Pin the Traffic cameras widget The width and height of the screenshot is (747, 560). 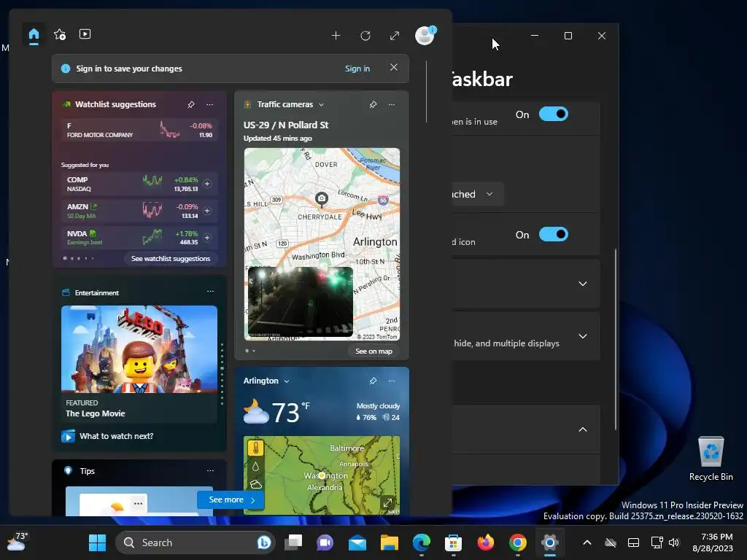[373, 104]
